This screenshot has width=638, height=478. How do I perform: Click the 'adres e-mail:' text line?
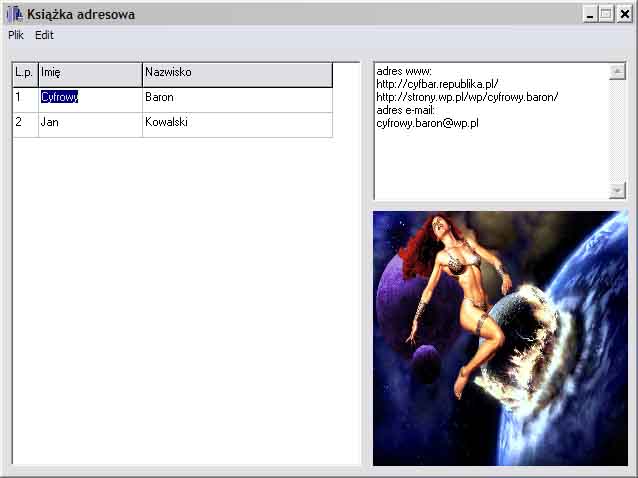coord(406,110)
